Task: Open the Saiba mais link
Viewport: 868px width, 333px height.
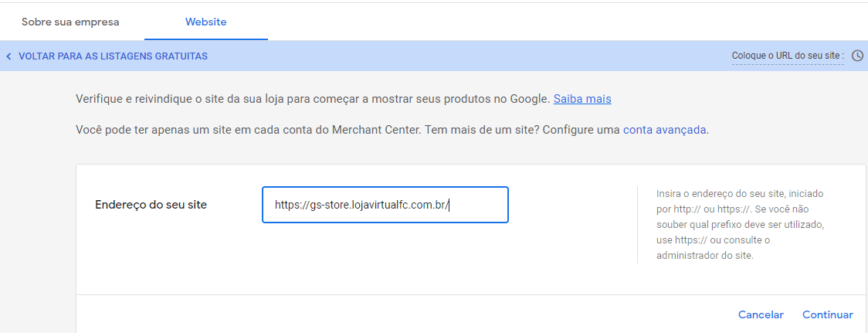Action: pyautogui.click(x=582, y=99)
